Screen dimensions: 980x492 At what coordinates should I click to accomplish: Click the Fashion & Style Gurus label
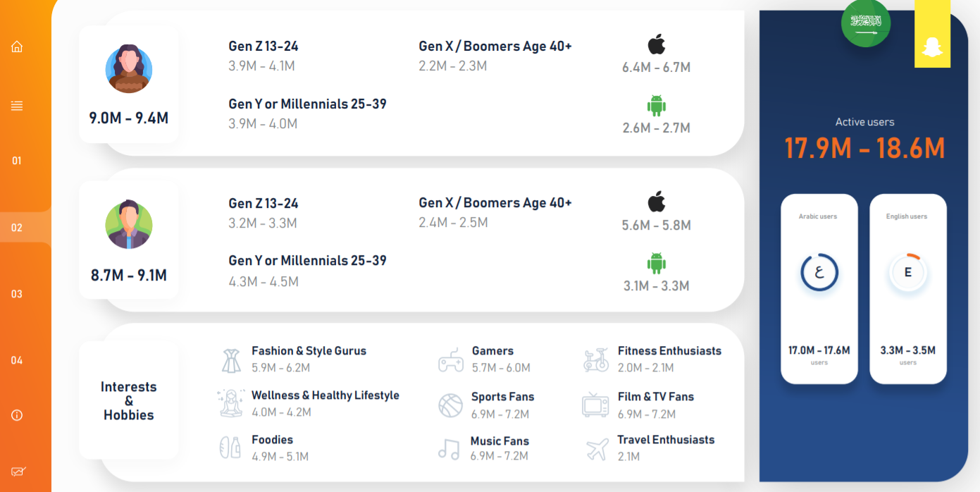(309, 351)
